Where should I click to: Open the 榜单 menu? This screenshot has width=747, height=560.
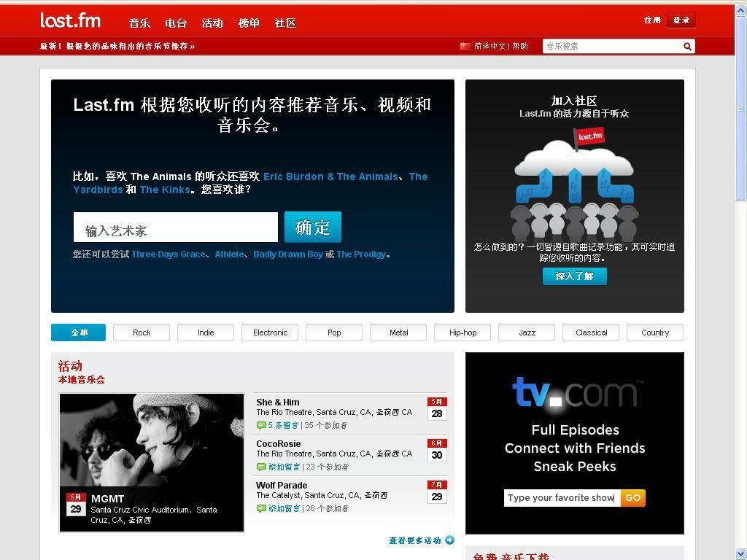point(249,23)
